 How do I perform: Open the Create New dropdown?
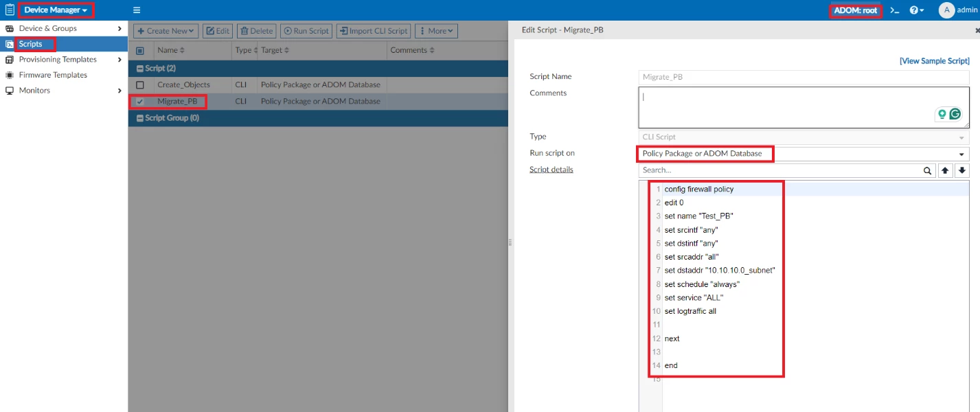coord(165,31)
